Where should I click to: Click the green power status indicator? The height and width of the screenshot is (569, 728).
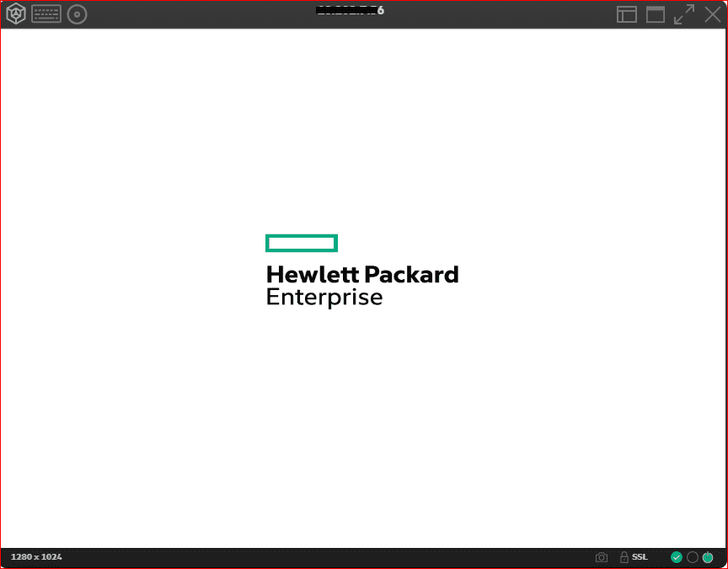[708, 557]
